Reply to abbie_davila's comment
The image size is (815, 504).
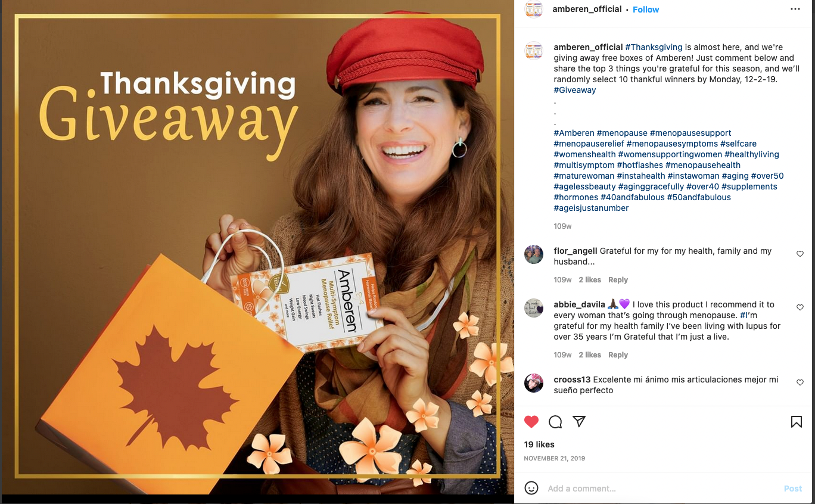(x=618, y=355)
